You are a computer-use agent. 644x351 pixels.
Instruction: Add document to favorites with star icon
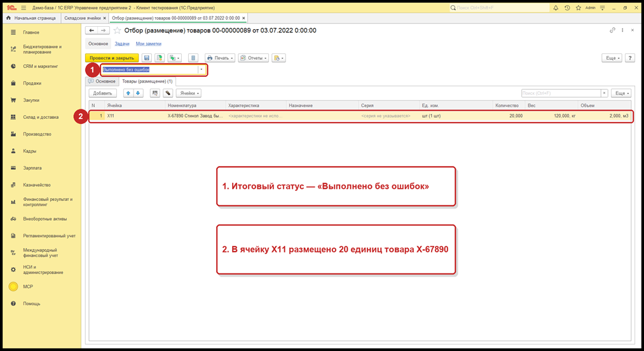118,31
